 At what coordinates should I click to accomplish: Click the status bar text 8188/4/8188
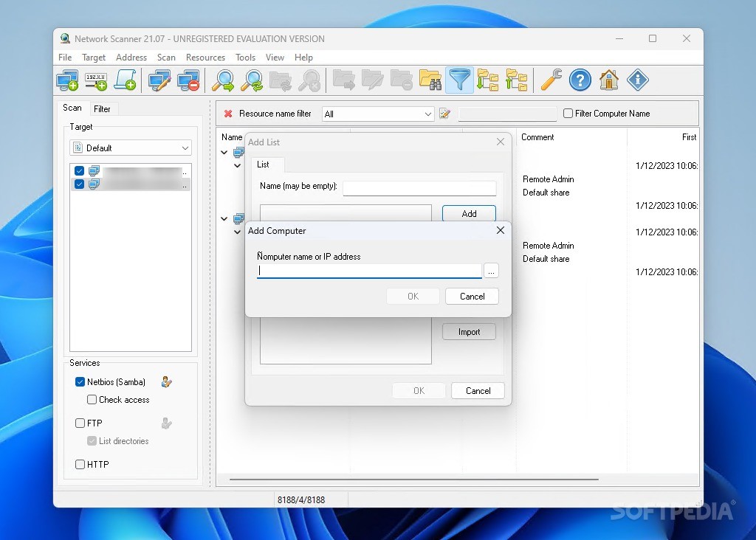coord(301,499)
